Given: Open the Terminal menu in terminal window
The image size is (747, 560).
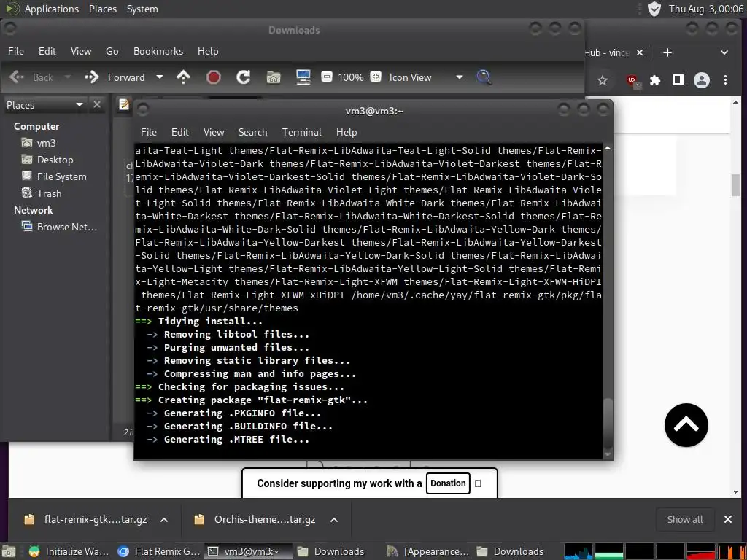Looking at the screenshot, I should coord(301,132).
